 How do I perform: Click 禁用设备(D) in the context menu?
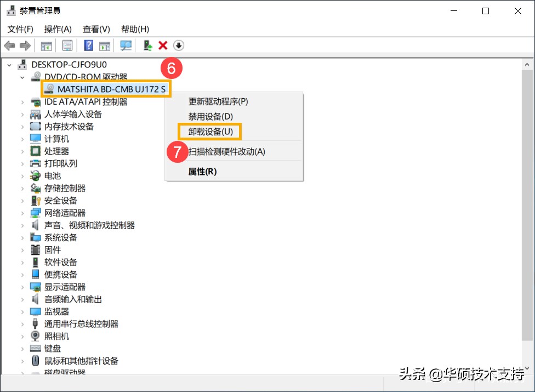[209, 116]
